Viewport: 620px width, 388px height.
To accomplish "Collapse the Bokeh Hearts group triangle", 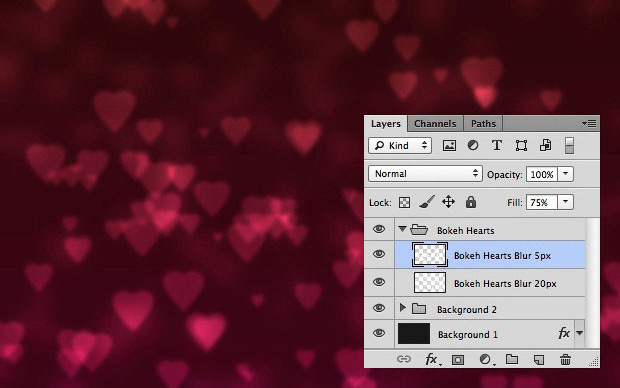I will 403,229.
